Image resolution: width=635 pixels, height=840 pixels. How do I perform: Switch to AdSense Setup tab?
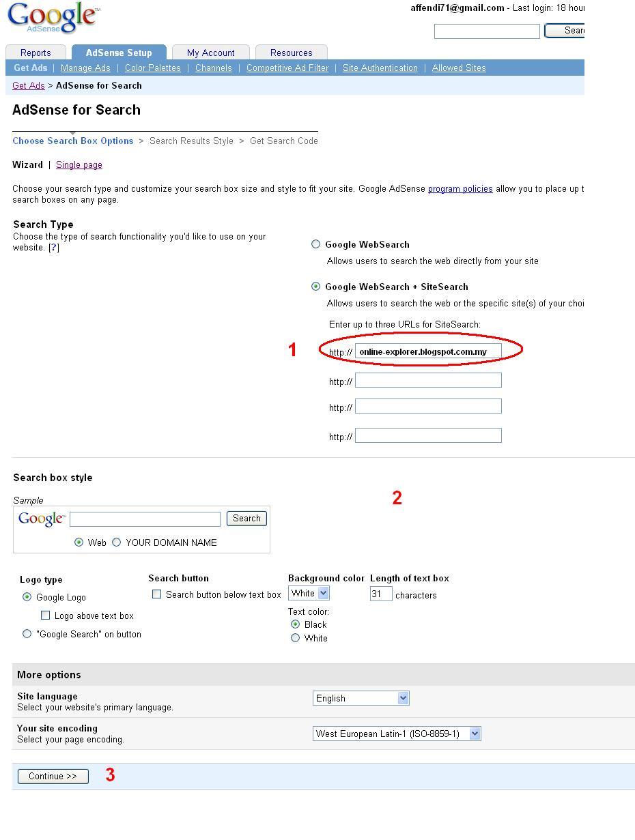point(119,53)
